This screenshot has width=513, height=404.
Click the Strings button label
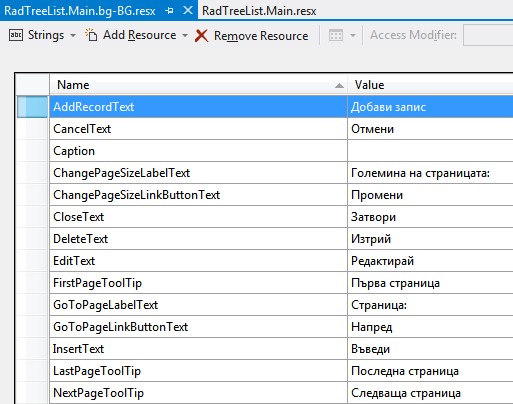coord(46,35)
